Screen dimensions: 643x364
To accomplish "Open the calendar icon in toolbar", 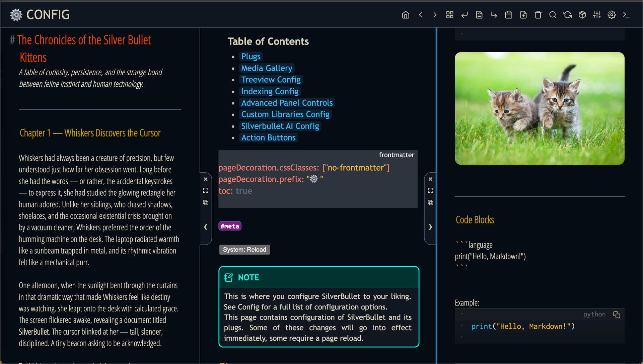I will 508,15.
